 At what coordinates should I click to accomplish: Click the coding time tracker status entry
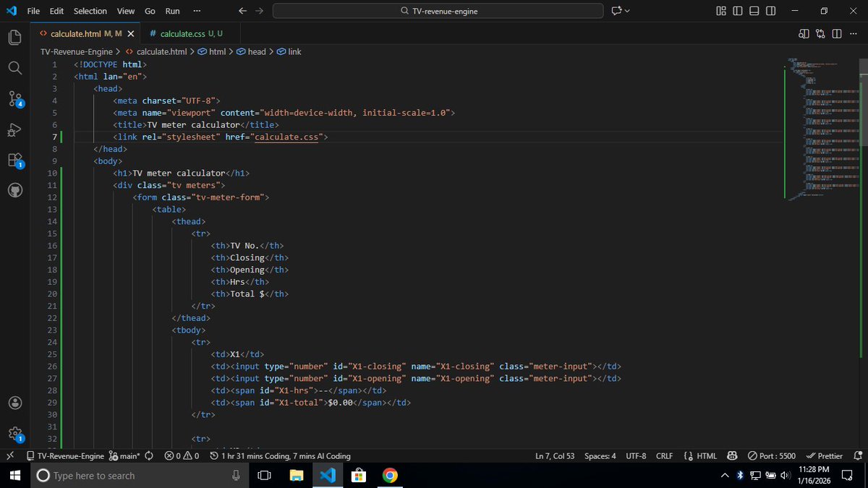(281, 456)
